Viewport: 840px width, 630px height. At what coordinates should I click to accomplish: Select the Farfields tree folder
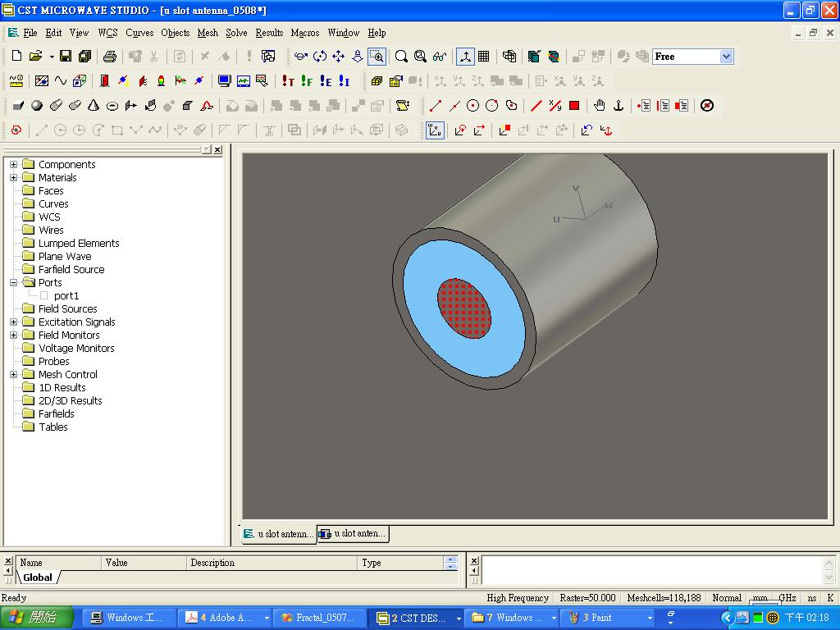tap(57, 413)
